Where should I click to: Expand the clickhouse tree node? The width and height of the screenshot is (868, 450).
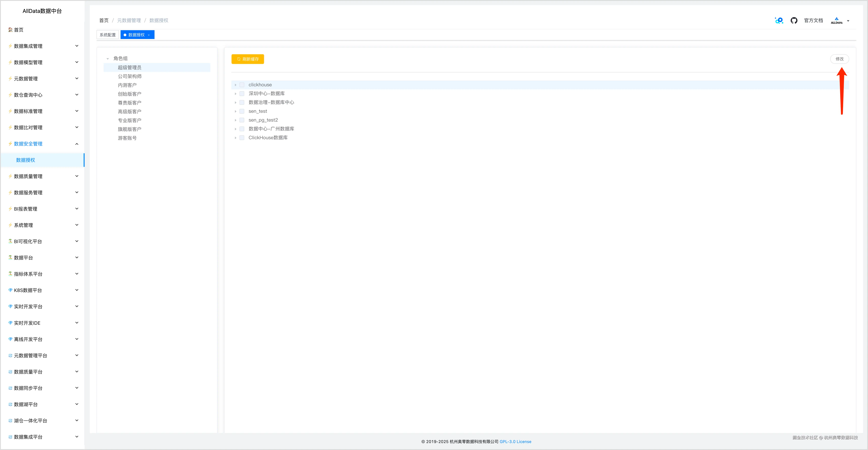(236, 85)
